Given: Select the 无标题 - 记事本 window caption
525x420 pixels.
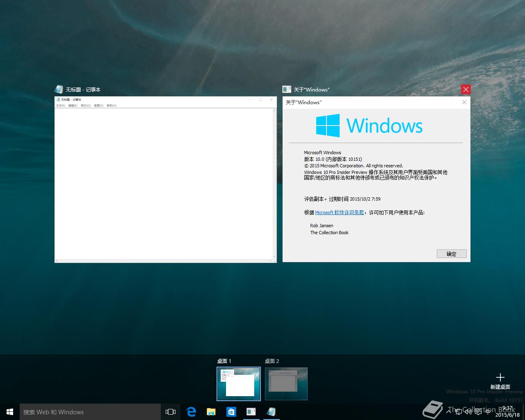Looking at the screenshot, I should pos(83,89).
